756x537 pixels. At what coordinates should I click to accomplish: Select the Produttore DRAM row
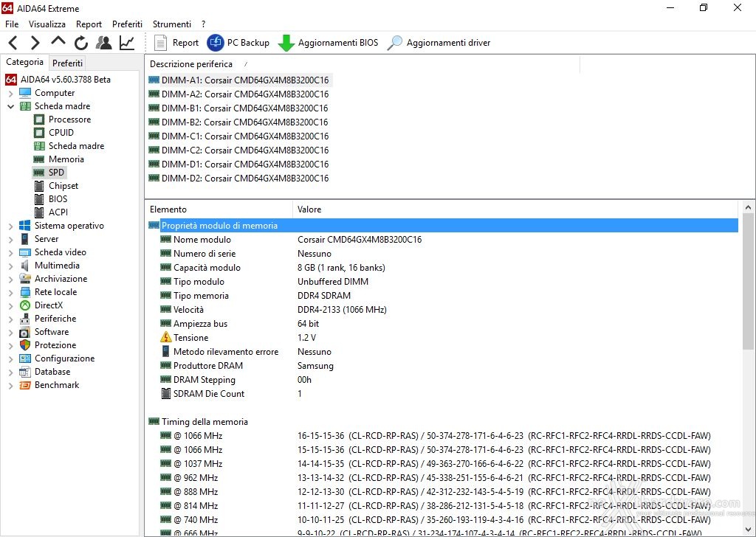(x=443, y=366)
